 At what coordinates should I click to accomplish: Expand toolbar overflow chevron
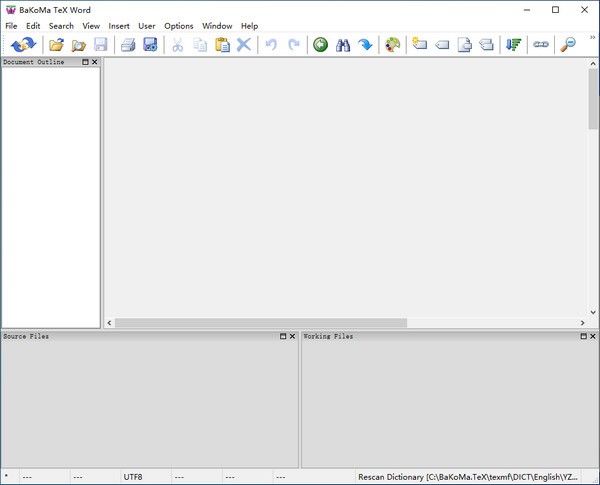pyautogui.click(x=592, y=38)
